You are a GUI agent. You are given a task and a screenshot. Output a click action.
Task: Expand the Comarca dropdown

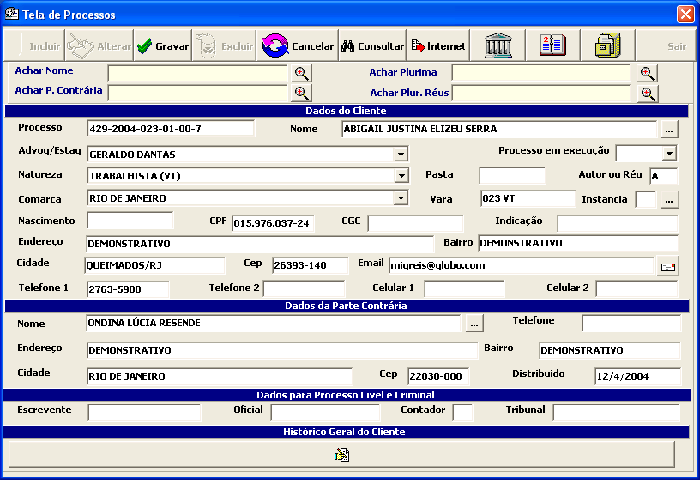[x=400, y=198]
